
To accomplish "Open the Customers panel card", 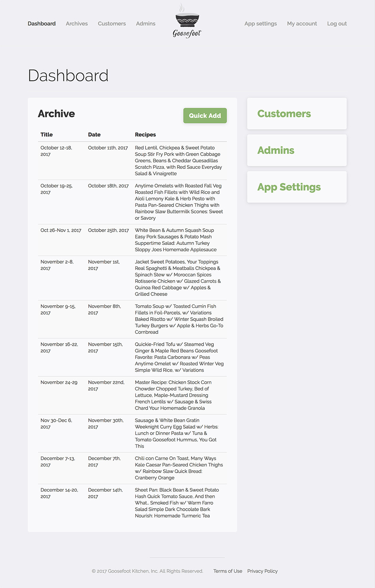I will [x=296, y=113].
